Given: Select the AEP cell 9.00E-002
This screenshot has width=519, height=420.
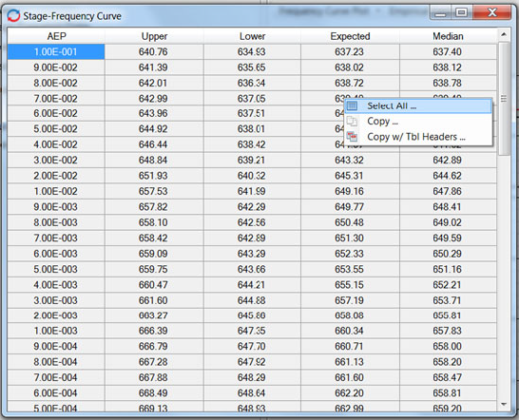Looking at the screenshot, I should (56, 67).
